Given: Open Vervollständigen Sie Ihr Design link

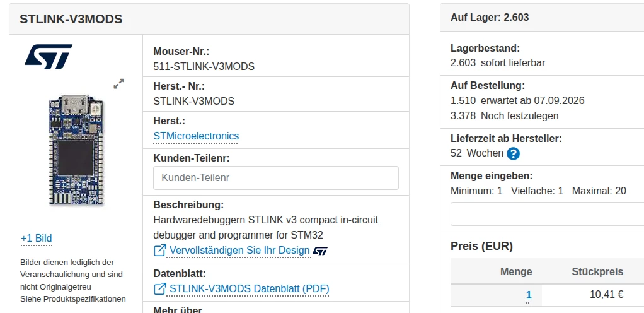Looking at the screenshot, I should [239, 251].
